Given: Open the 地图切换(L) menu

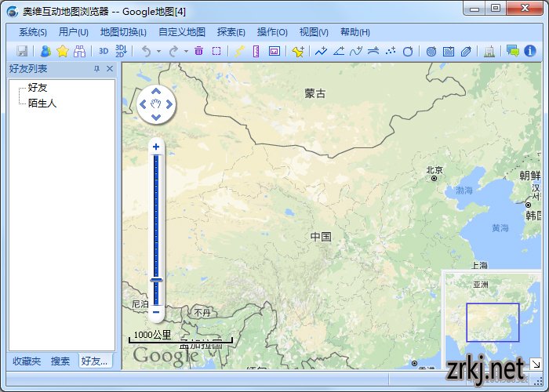Looking at the screenshot, I should tap(123, 32).
